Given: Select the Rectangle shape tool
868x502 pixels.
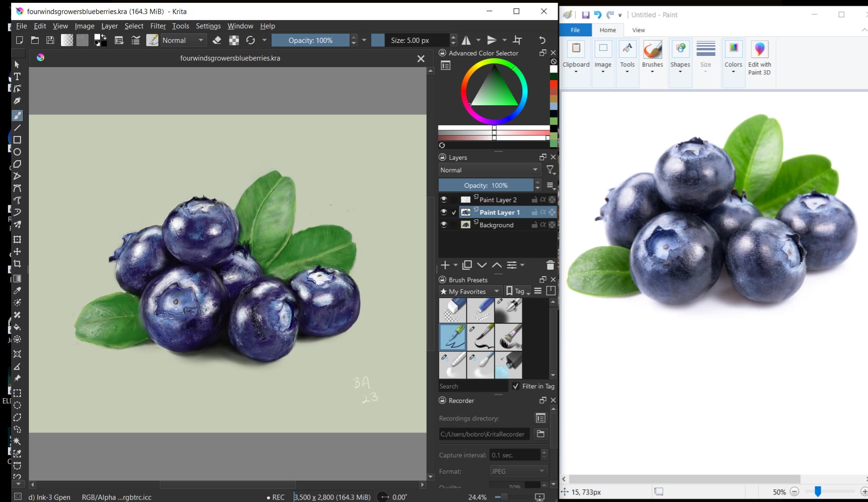Looking at the screenshot, I should coord(17,140).
